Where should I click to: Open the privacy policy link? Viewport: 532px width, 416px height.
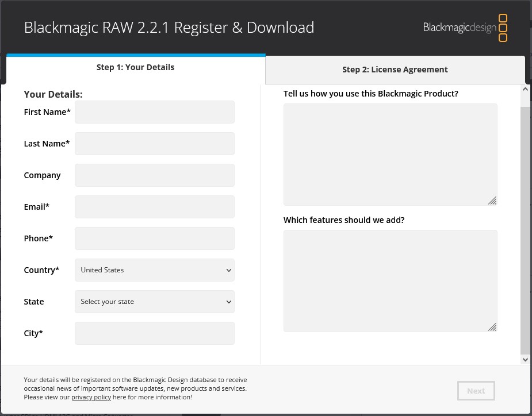[91, 397]
